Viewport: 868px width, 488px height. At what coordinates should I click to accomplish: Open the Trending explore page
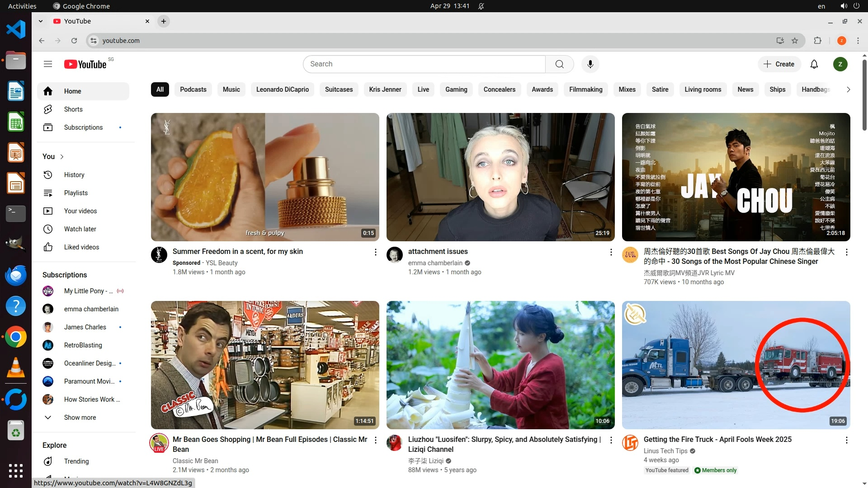pyautogui.click(x=76, y=461)
